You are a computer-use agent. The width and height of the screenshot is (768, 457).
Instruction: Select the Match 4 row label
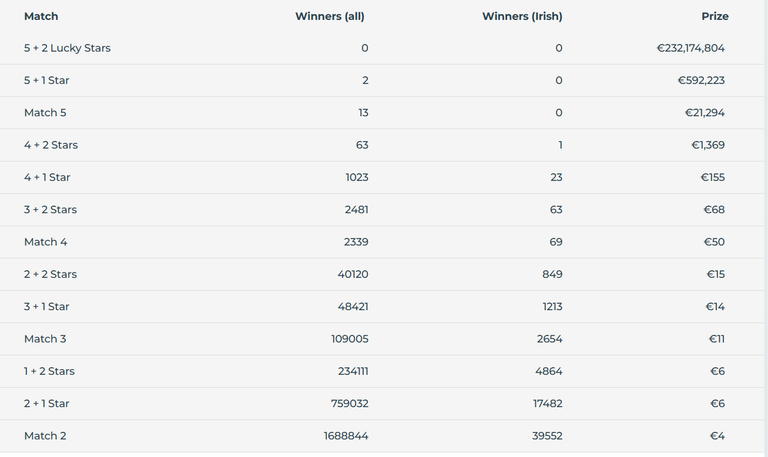pos(46,242)
